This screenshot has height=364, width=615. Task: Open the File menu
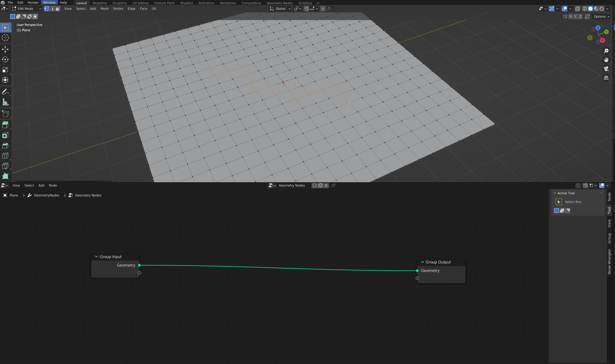click(10, 3)
